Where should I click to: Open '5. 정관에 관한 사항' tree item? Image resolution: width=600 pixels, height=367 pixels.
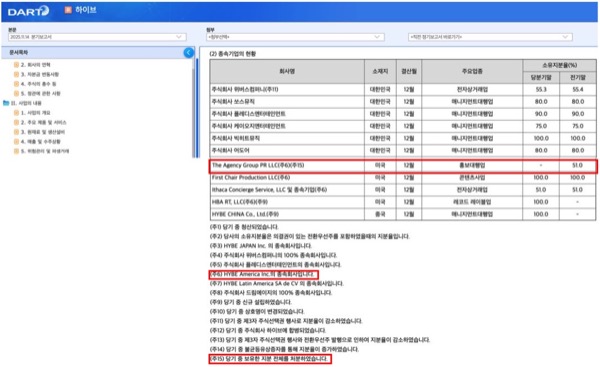coord(40,93)
